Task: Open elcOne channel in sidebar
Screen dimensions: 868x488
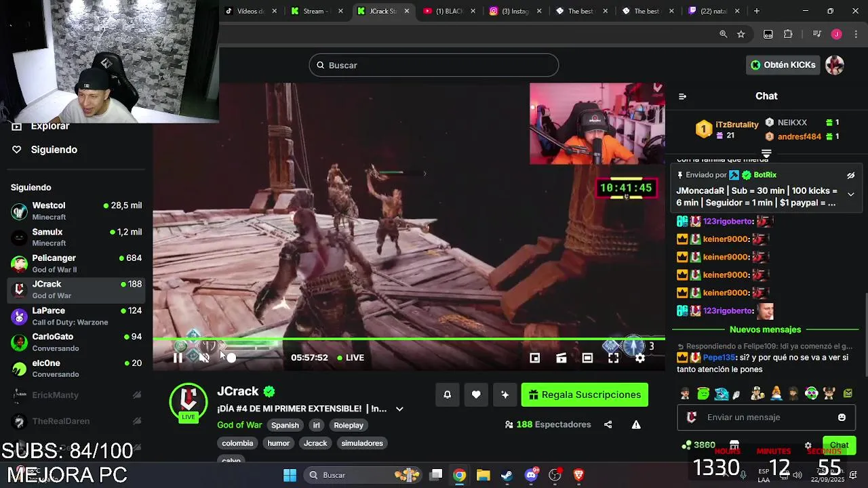Action: (77, 369)
